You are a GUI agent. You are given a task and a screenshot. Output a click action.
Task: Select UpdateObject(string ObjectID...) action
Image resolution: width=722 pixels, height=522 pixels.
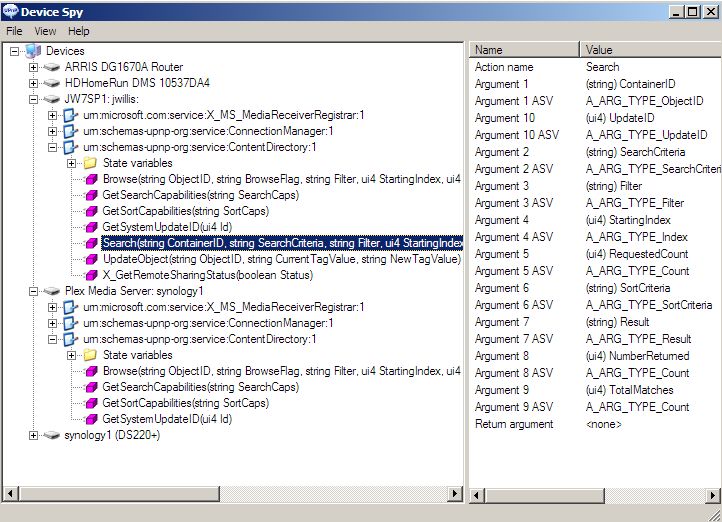282,259
